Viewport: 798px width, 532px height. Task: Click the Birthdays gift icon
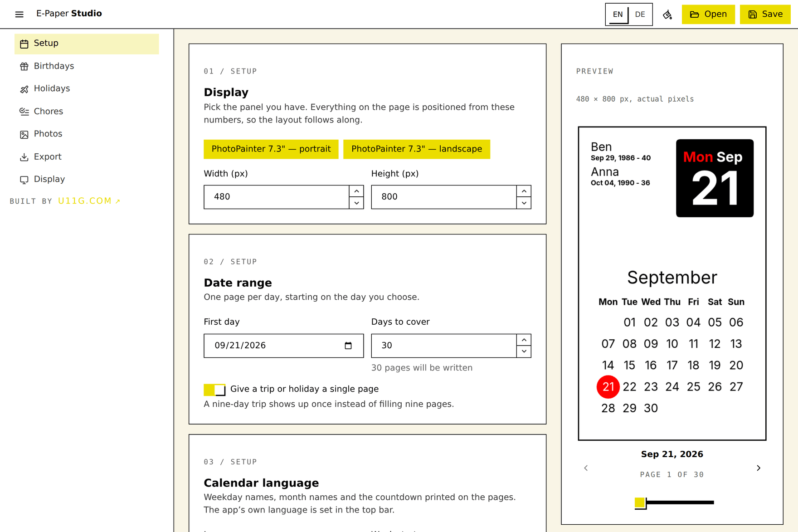[24, 67]
